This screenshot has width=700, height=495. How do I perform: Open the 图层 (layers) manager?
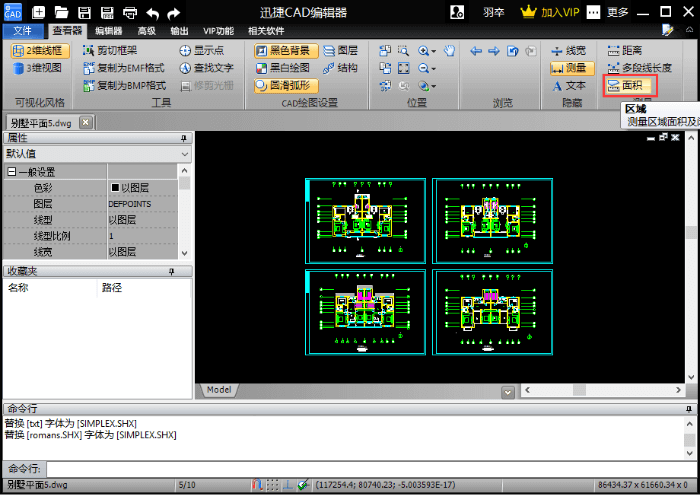[x=340, y=50]
